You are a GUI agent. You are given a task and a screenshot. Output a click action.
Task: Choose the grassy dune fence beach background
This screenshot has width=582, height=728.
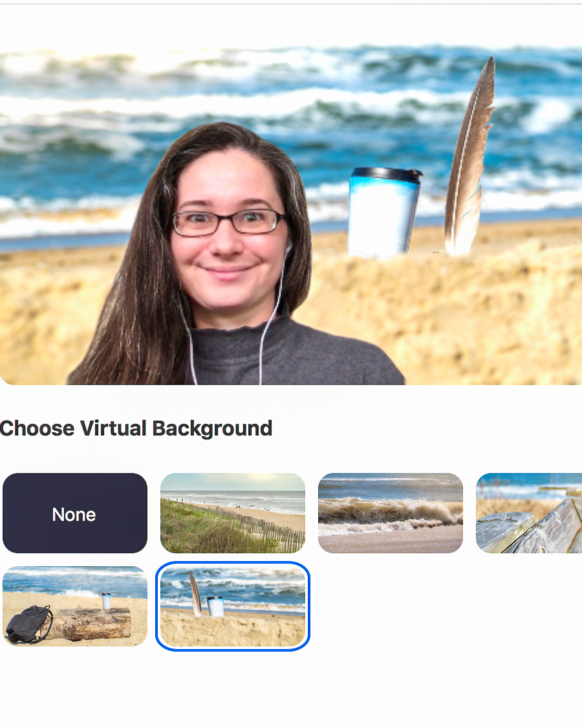coord(233,513)
